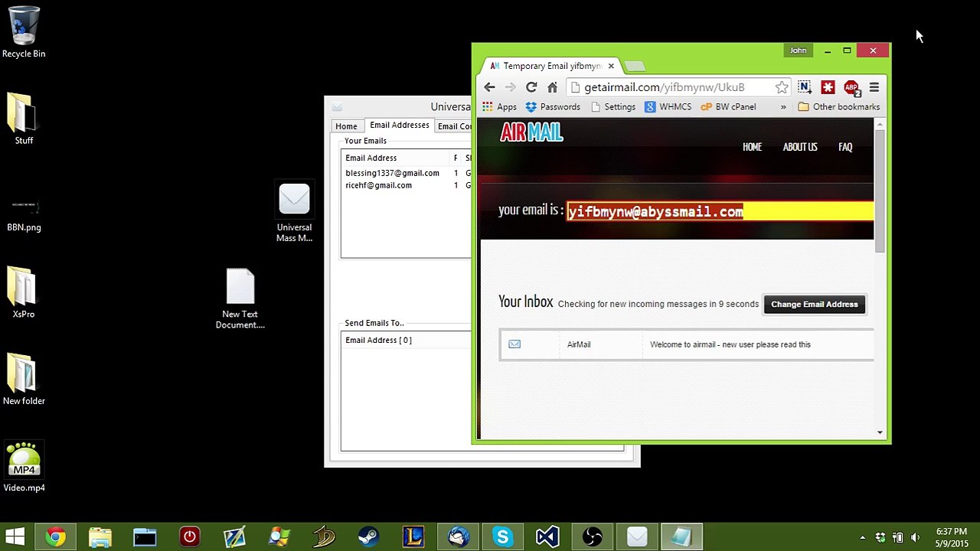This screenshot has width=980, height=551.
Task: Open Steam from the taskbar
Action: [368, 537]
